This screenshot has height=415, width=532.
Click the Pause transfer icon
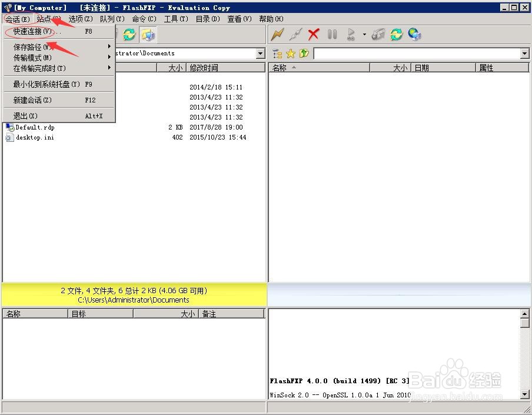click(x=332, y=34)
